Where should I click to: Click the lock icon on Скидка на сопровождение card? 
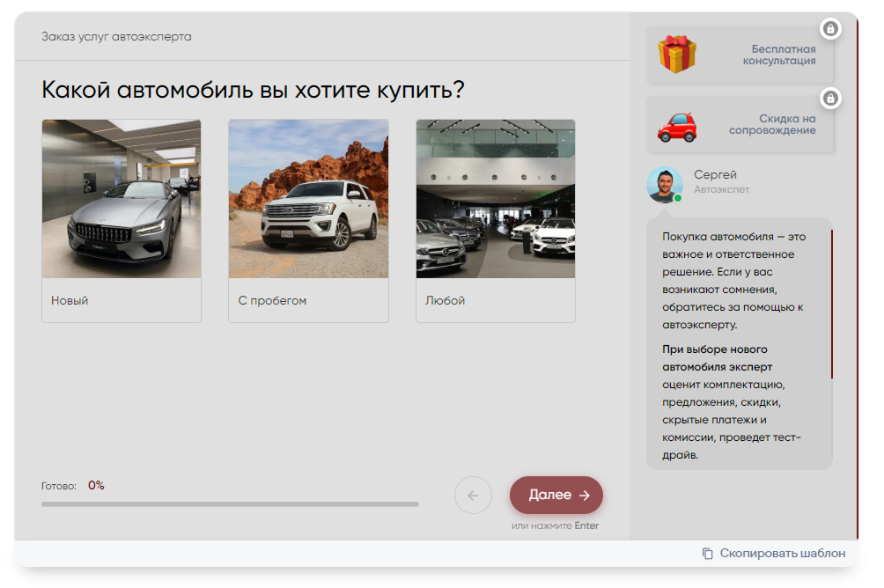coord(829,98)
